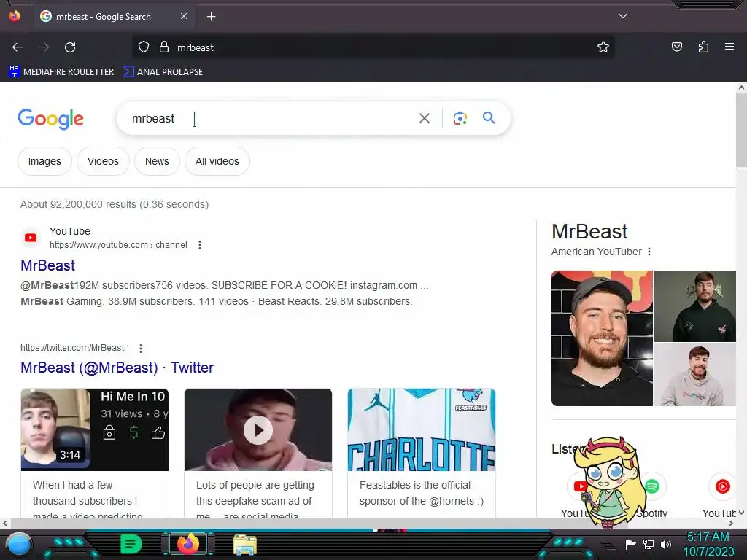The image size is (747, 560).
Task: Switch to the Images filter
Action: (44, 161)
